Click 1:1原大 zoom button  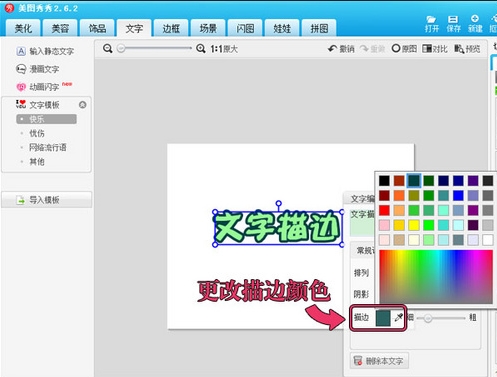pos(224,49)
